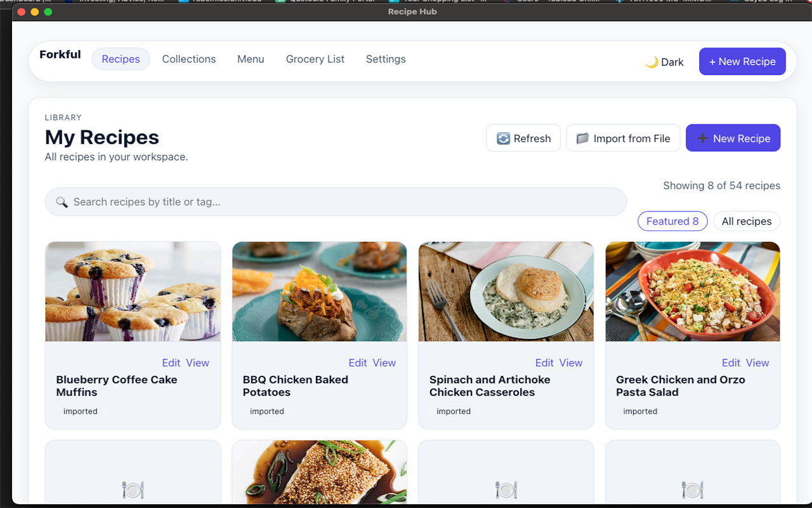This screenshot has width=812, height=508.
Task: View Spinach and Artichoke Chicken Casseroles
Action: (x=570, y=363)
